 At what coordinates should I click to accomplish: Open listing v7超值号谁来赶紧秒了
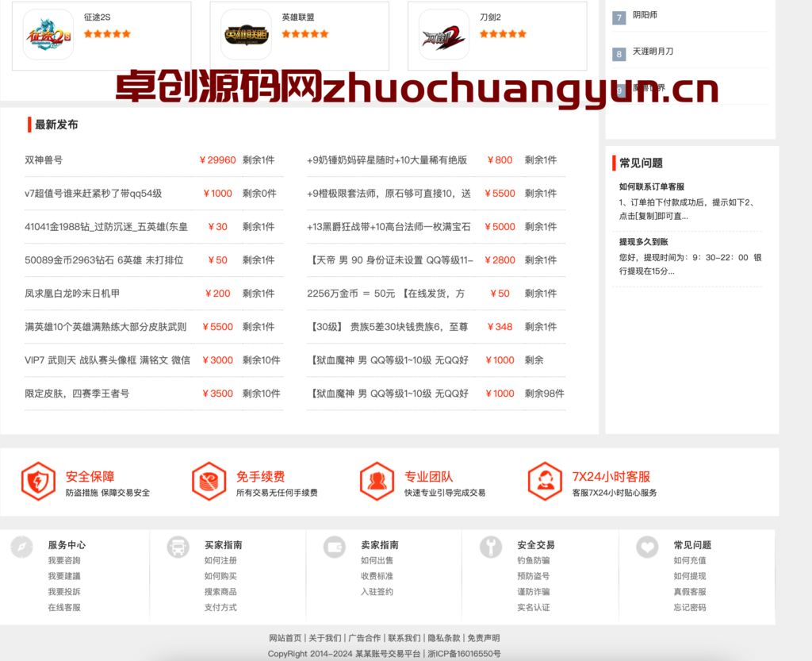pyautogui.click(x=94, y=194)
